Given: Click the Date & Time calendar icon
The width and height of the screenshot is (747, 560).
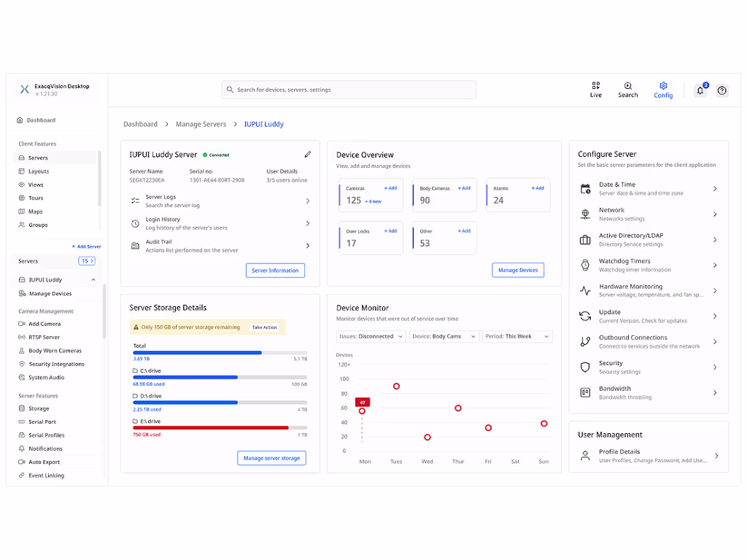Looking at the screenshot, I should (x=585, y=189).
